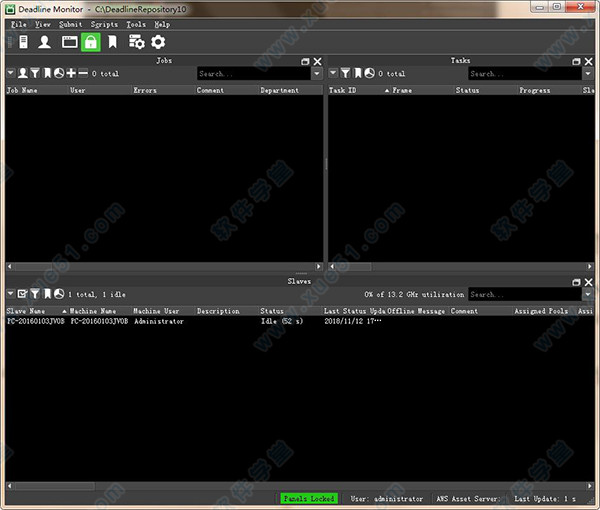Click the user account icon in main toolbar

[44, 42]
